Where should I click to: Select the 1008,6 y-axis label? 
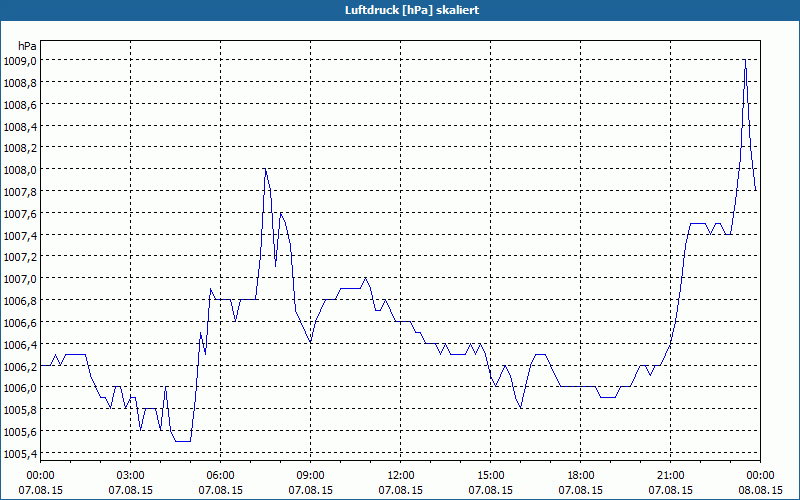[19, 105]
